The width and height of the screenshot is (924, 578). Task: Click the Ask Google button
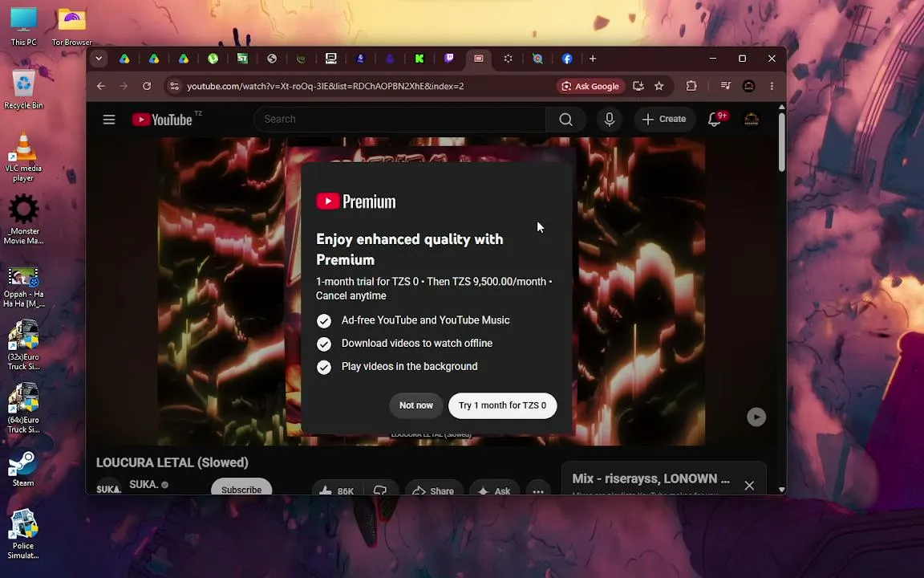pos(590,86)
